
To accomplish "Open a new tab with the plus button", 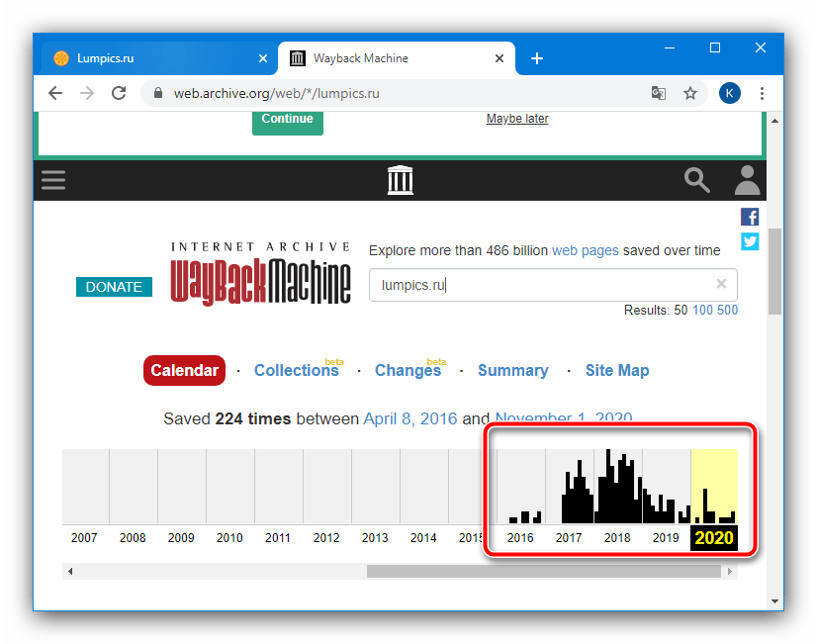I will (x=537, y=58).
